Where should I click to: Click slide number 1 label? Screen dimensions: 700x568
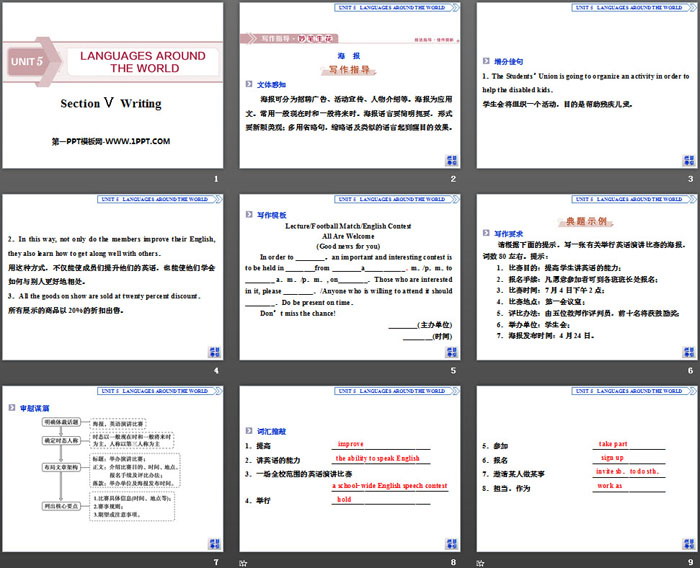[x=216, y=179]
